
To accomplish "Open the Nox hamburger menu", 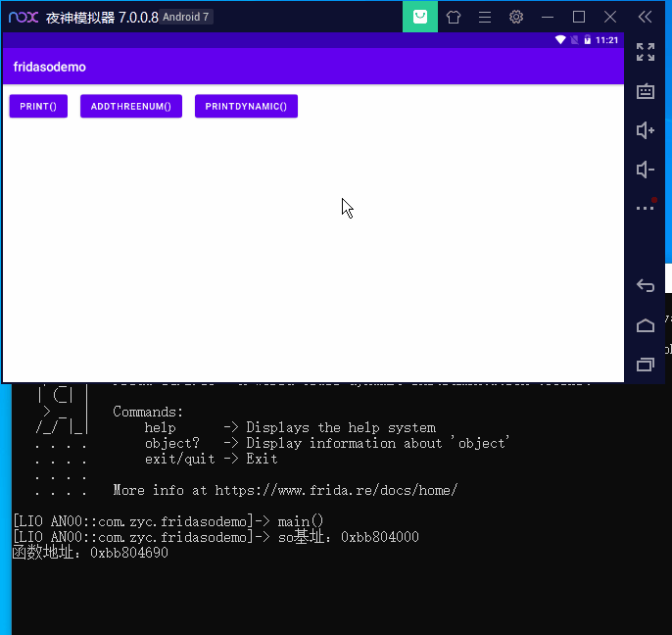I will [x=485, y=18].
